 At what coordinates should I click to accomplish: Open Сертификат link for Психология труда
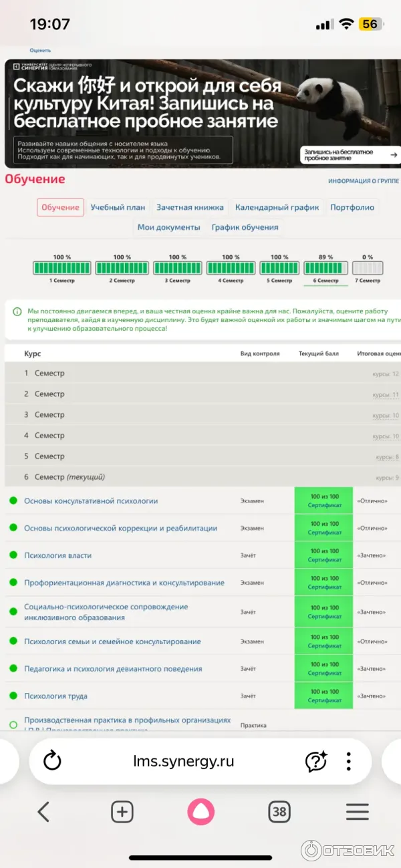pyautogui.click(x=324, y=700)
